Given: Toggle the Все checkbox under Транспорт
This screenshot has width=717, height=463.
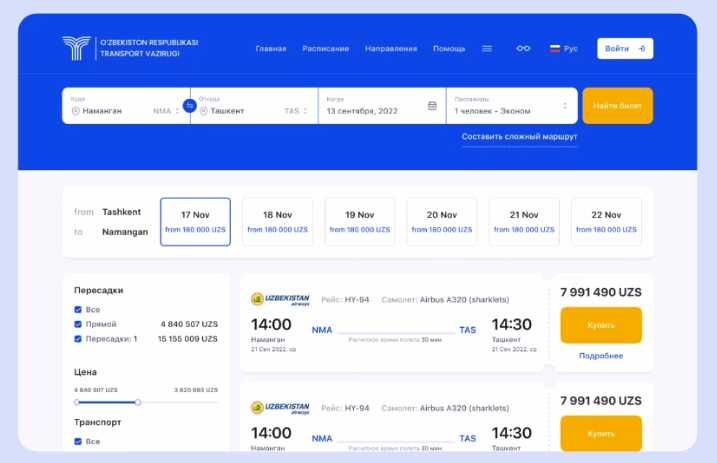Looking at the screenshot, I should (78, 442).
